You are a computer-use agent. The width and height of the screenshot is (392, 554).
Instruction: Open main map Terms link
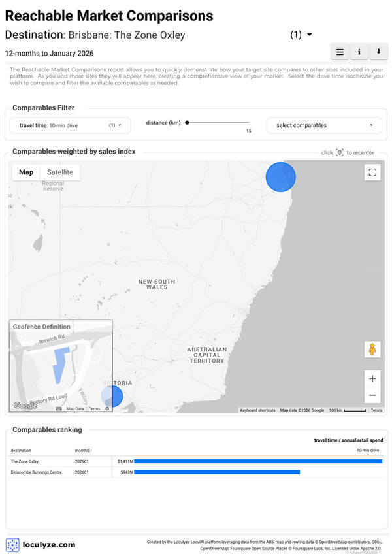[376, 410]
